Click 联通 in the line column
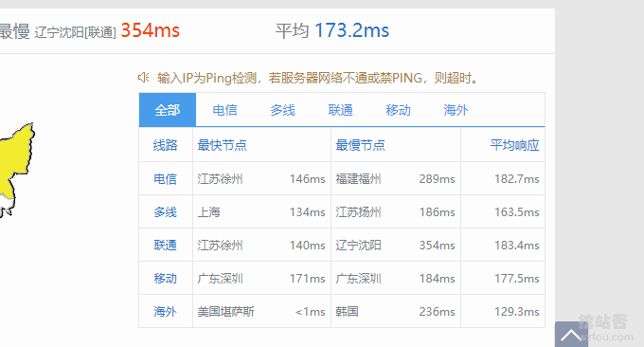This screenshot has width=644, height=347. (x=165, y=245)
